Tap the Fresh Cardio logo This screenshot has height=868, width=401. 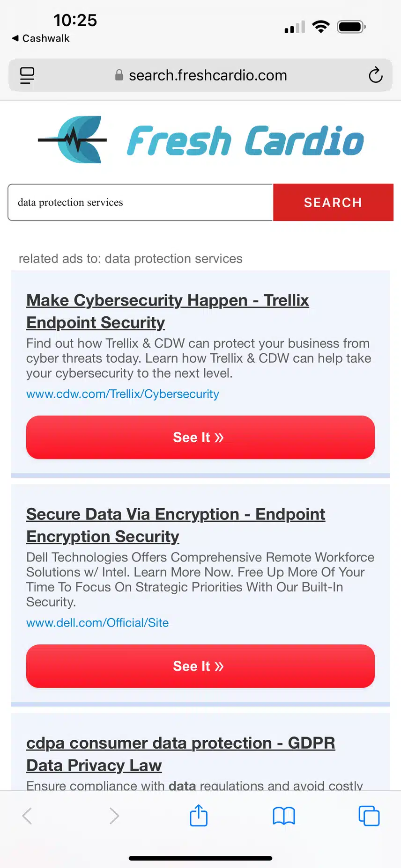[x=200, y=140]
